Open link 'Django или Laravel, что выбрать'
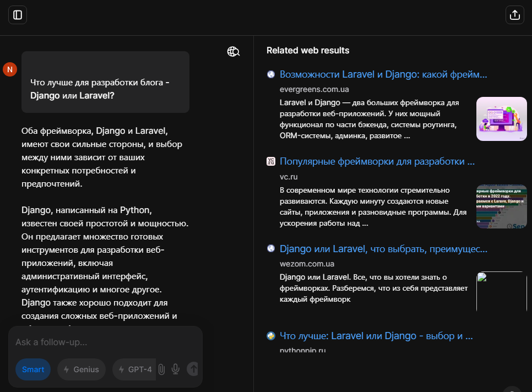 tap(383, 248)
